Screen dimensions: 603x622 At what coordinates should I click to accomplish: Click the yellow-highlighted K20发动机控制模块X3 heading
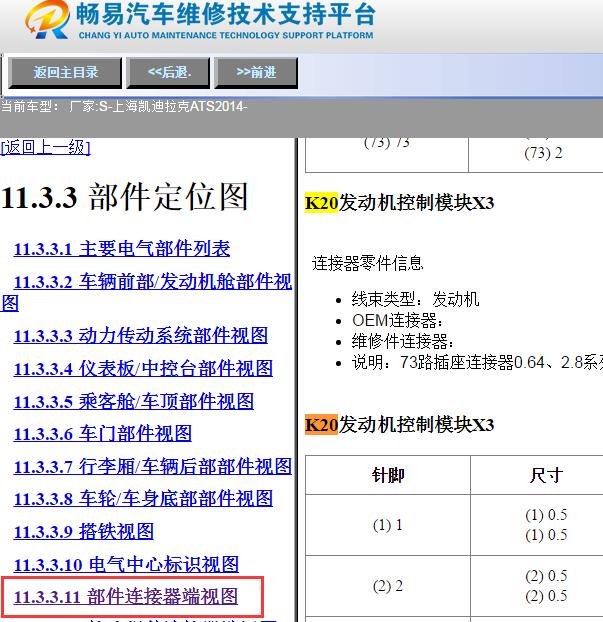(399, 203)
